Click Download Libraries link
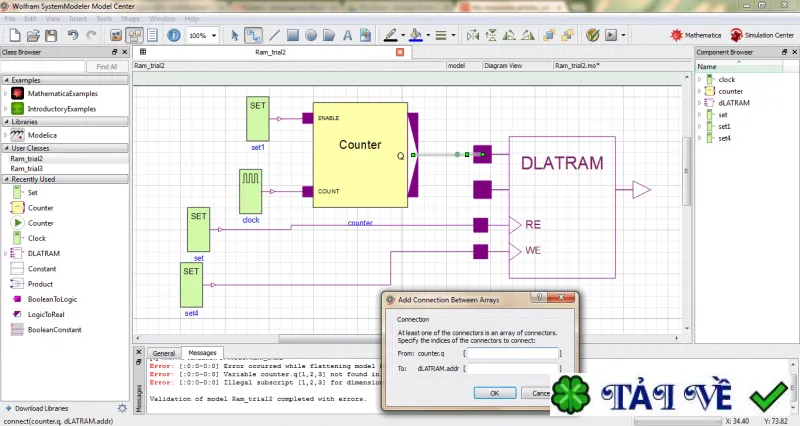Viewport: 800px width, 426px height. [41, 408]
